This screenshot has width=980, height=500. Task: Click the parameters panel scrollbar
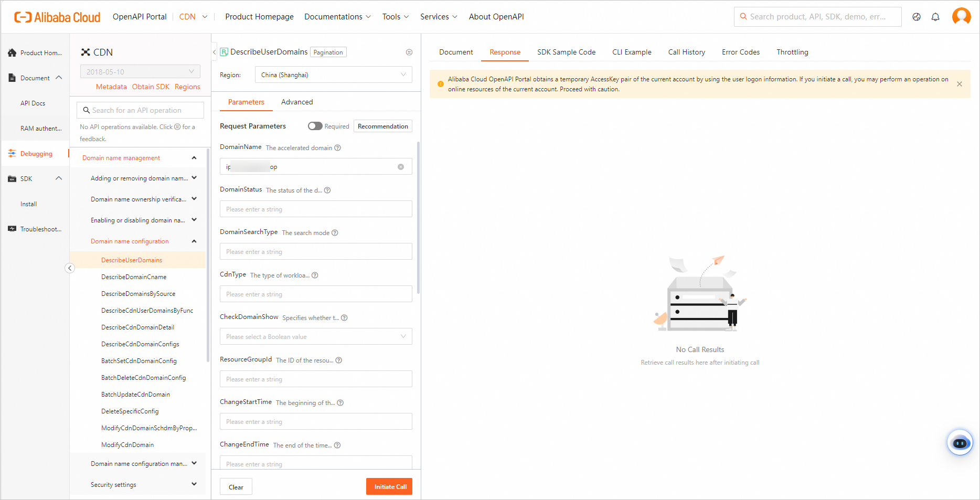tap(418, 218)
